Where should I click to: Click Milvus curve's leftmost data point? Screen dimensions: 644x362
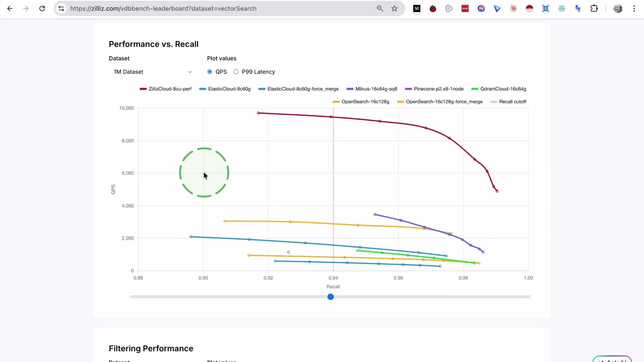pos(375,215)
